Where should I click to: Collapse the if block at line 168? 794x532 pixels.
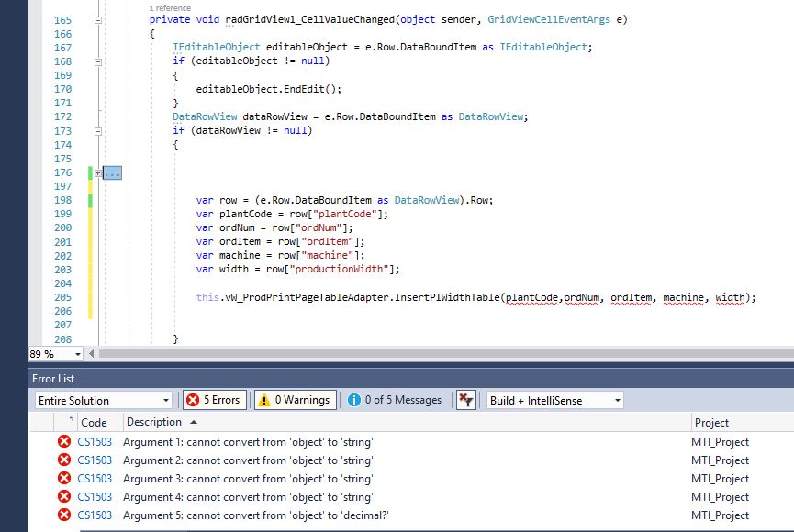pyautogui.click(x=97, y=61)
